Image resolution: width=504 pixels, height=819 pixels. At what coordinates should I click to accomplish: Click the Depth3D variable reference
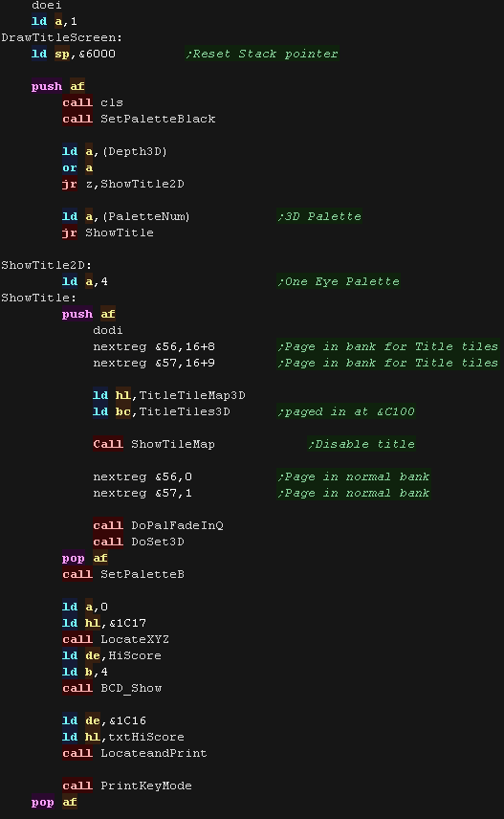tap(135, 151)
